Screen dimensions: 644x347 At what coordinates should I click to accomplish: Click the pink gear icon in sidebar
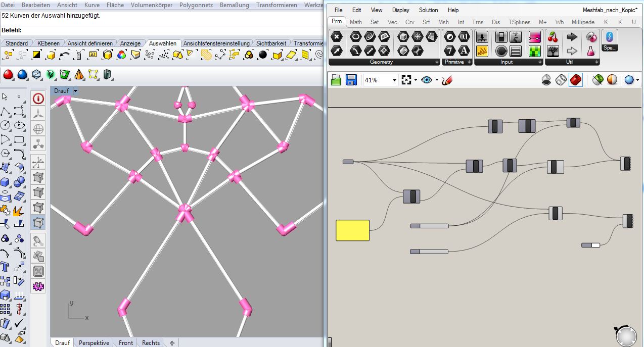click(38, 286)
